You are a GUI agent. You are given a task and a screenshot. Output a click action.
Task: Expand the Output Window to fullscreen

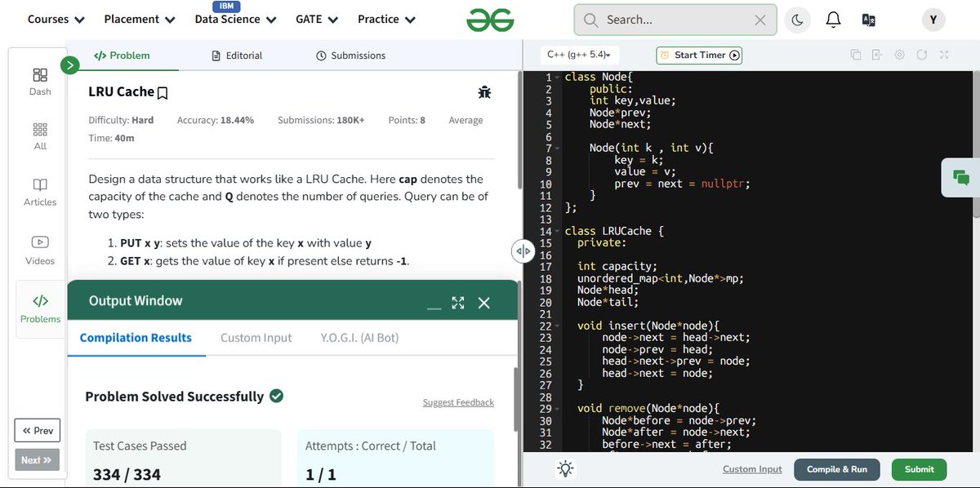click(x=458, y=303)
